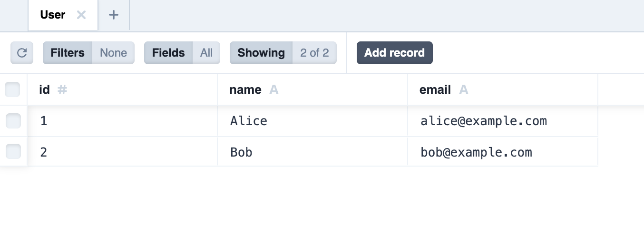
Task: Click the Add record button
Action: point(394,53)
